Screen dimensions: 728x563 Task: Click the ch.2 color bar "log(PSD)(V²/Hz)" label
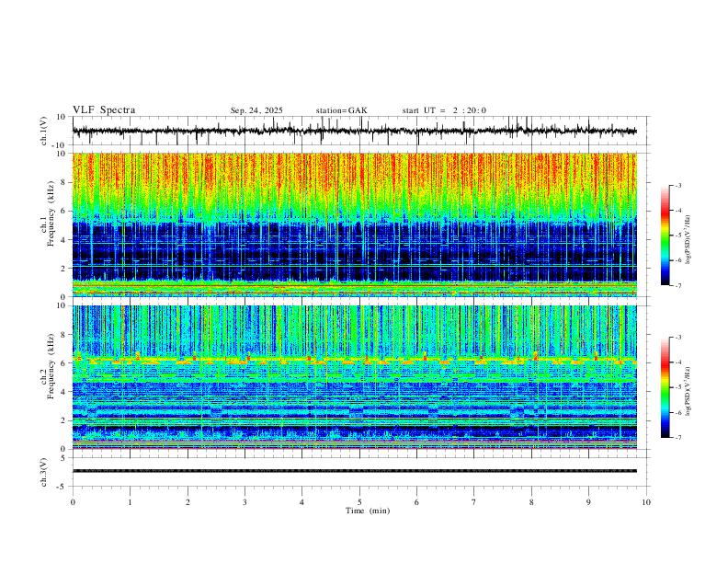[x=688, y=392]
